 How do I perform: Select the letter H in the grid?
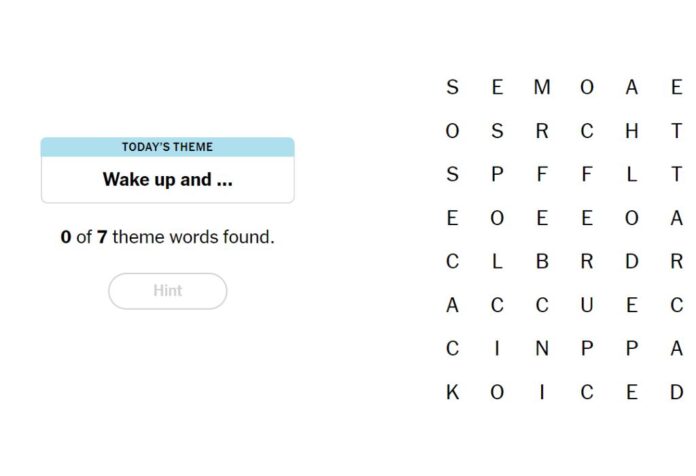[632, 131]
